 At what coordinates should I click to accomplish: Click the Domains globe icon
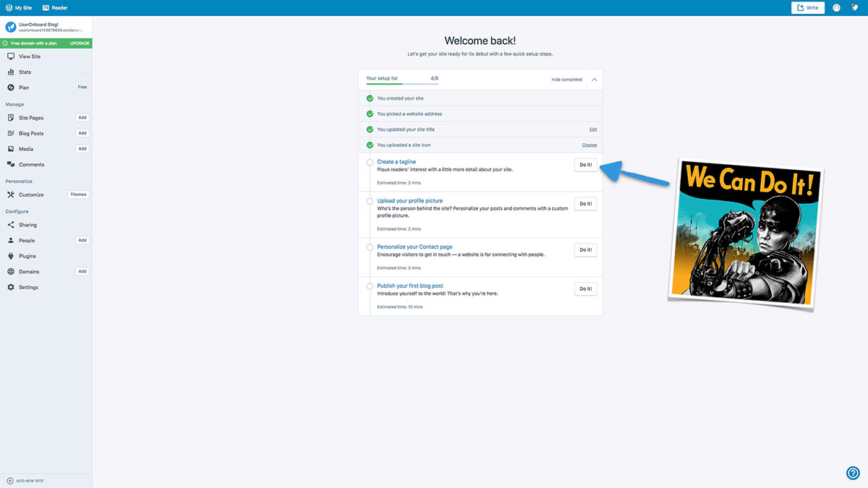tap(11, 272)
